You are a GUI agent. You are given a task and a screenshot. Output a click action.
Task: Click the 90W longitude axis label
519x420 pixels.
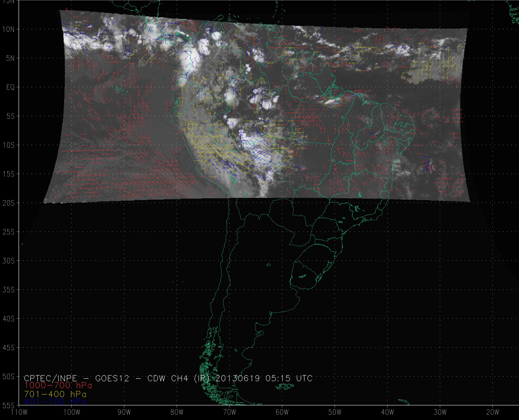pos(124,412)
